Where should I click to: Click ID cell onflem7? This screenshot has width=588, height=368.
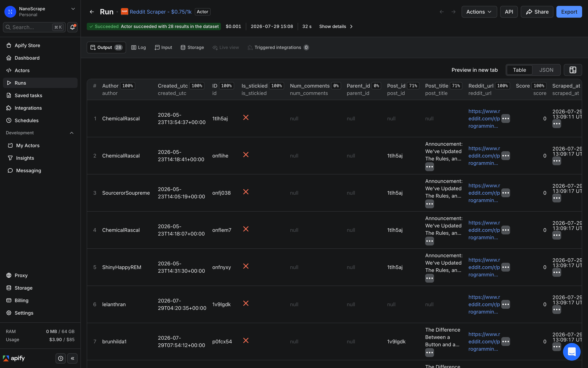pos(222,230)
